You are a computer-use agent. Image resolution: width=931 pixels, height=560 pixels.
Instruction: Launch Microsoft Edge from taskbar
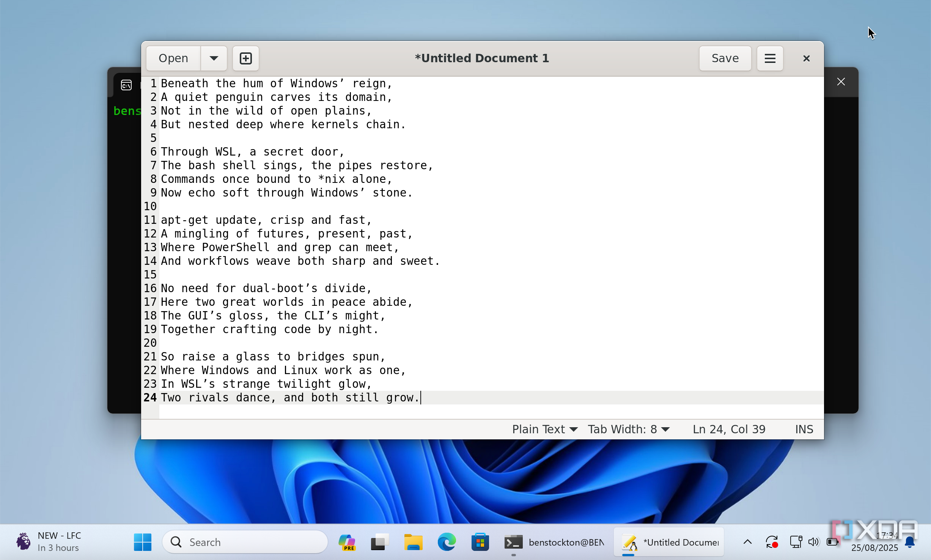447,542
